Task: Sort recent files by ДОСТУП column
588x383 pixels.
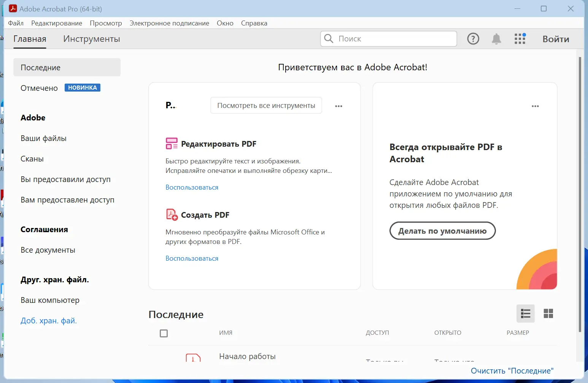Action: (377, 333)
